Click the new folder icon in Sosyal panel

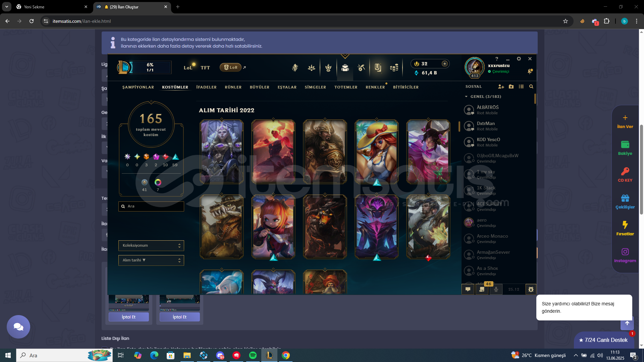point(511,86)
